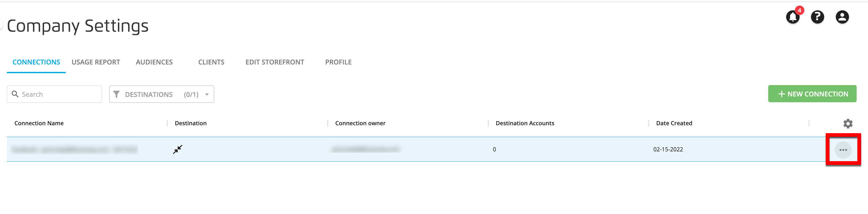The height and width of the screenshot is (214, 868).
Task: Click the search magnifier icon
Action: pos(15,94)
